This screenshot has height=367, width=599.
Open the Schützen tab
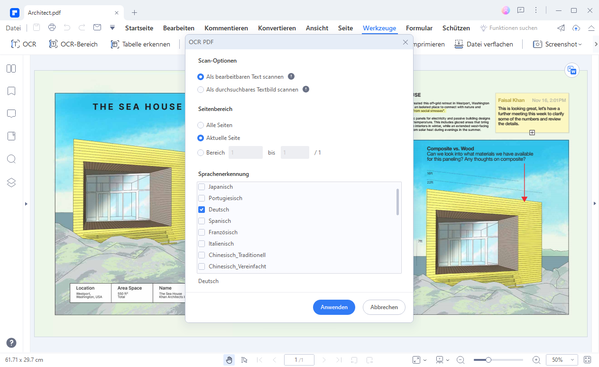[456, 28]
